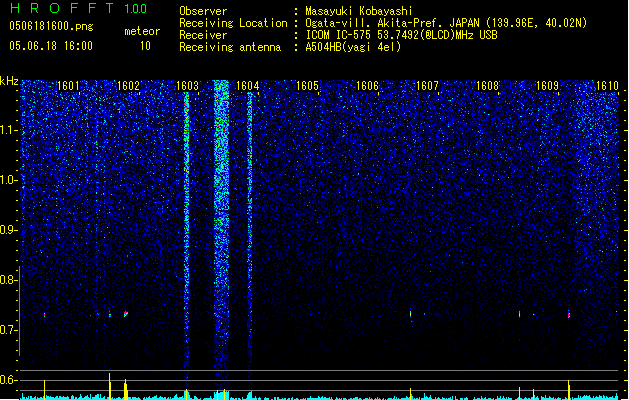
Task: Click the 'Receiving Location' label
Action: click(233, 23)
